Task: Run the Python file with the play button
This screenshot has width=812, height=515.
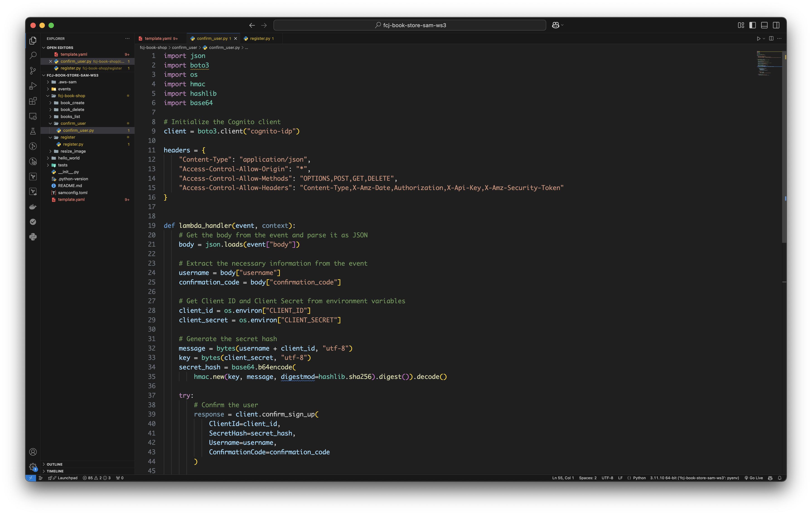Action: pyautogui.click(x=758, y=39)
